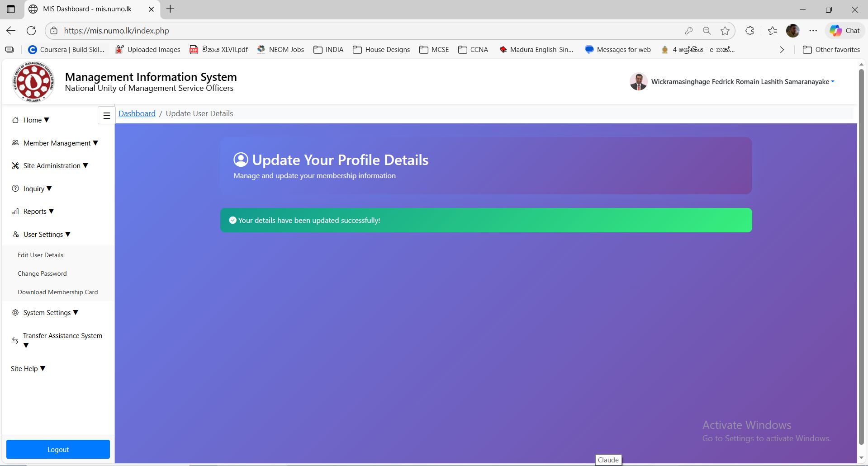Click the browser refresh icon
Image resolution: width=868 pixels, height=466 pixels.
pos(31,31)
